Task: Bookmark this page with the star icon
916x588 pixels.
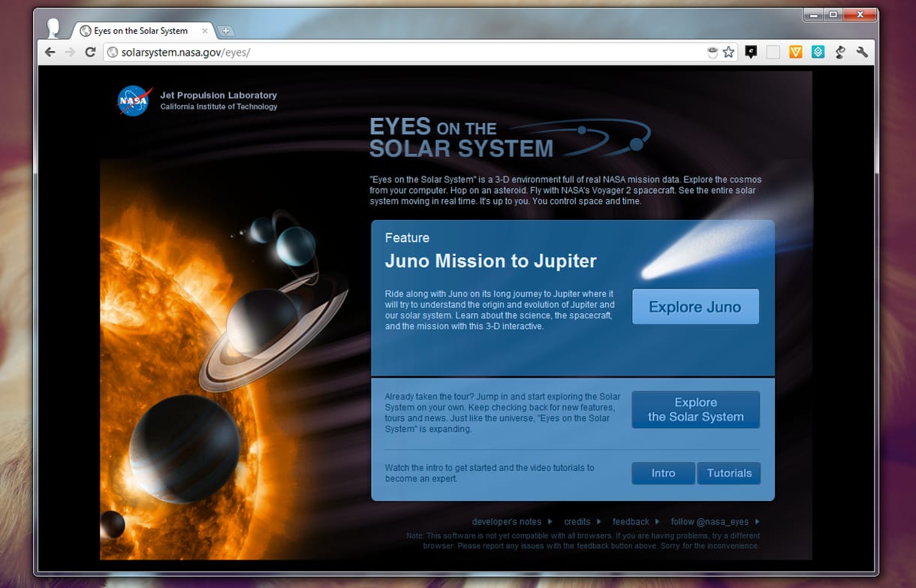Action: tap(728, 52)
